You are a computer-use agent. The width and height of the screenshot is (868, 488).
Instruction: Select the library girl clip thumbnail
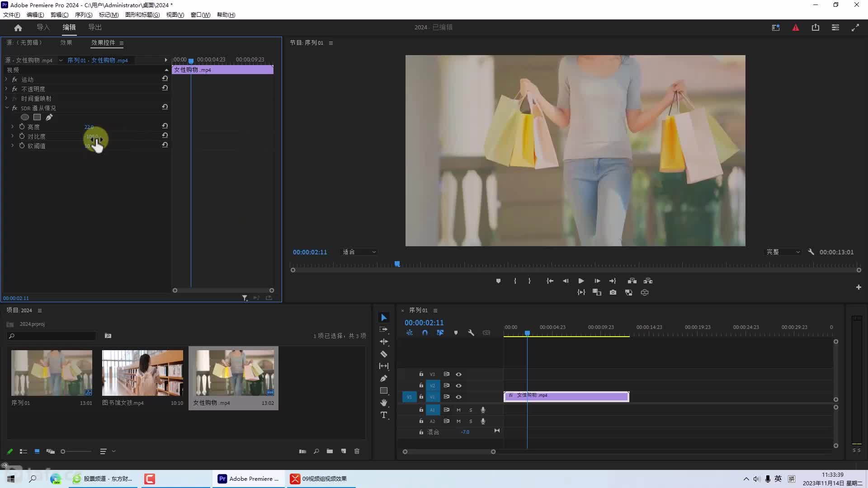[142, 373]
